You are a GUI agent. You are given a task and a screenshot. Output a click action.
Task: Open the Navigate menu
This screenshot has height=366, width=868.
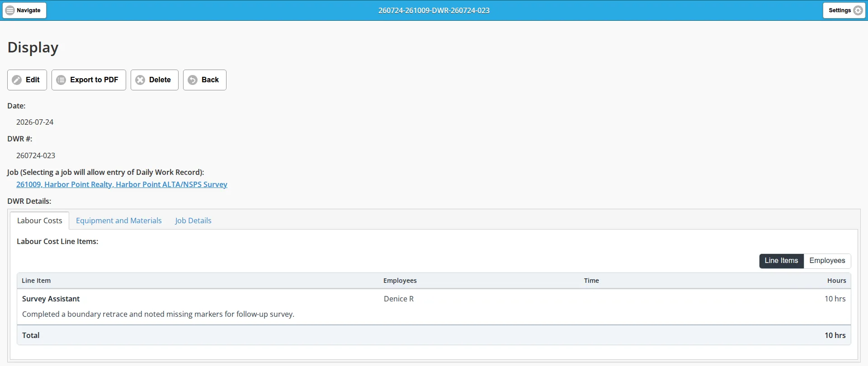click(24, 10)
